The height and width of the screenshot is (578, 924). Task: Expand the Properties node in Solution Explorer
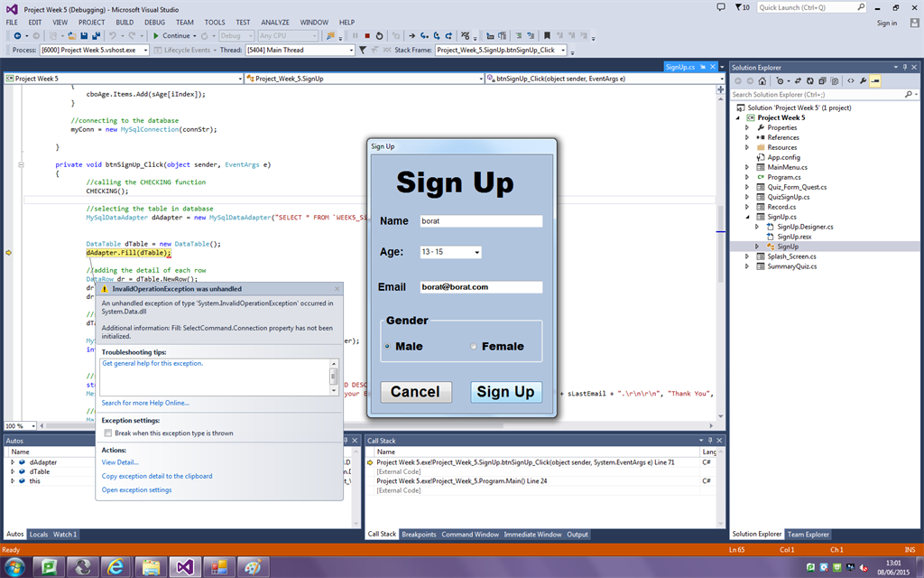[x=747, y=127]
